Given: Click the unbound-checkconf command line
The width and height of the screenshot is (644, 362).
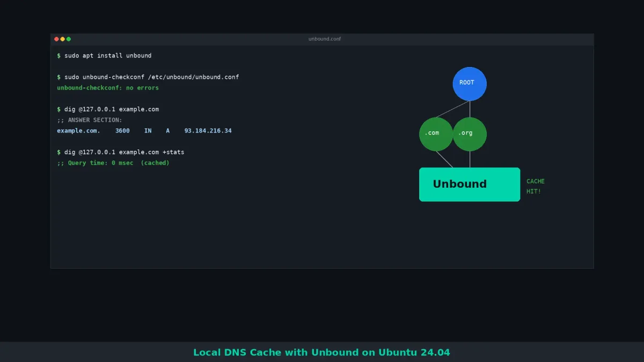Looking at the screenshot, I should (x=148, y=77).
